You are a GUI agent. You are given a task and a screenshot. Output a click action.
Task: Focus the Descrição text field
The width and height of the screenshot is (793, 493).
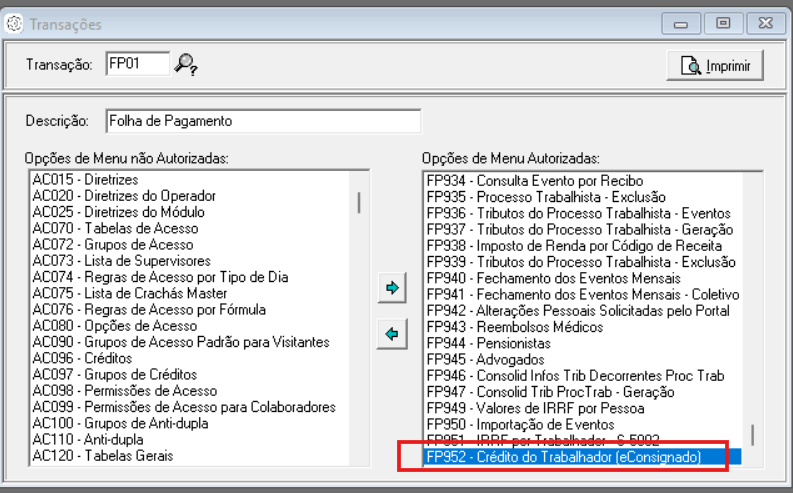pos(263,121)
